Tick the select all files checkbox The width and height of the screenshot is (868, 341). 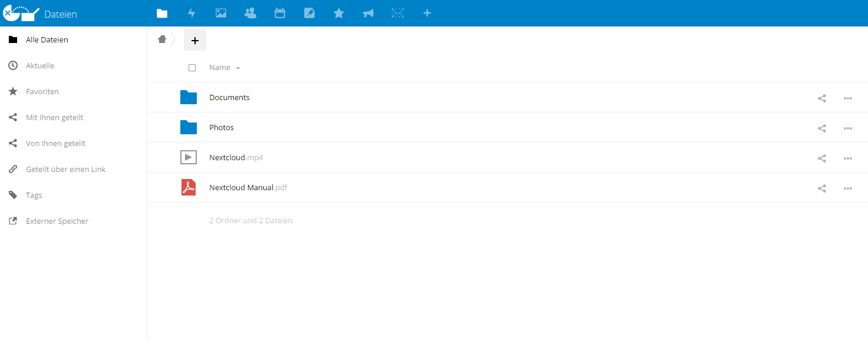[x=192, y=68]
